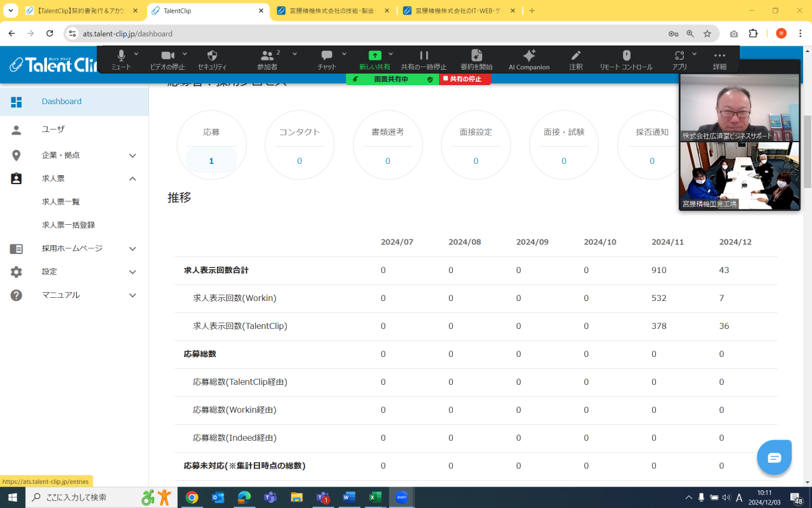Image resolution: width=812 pixels, height=508 pixels.
Task: Open Zoom chat icon
Action: 327,57
